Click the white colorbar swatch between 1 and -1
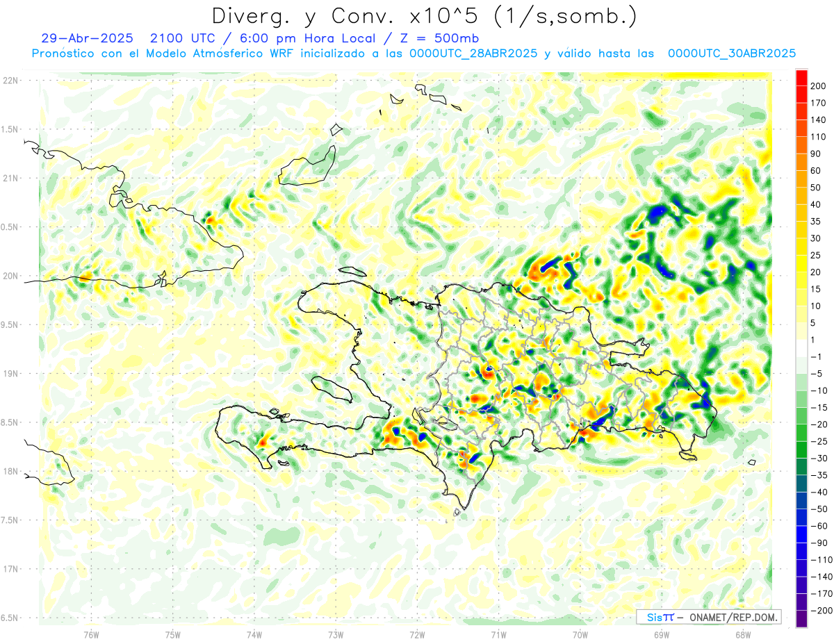This screenshot has height=644, width=834. 801,348
